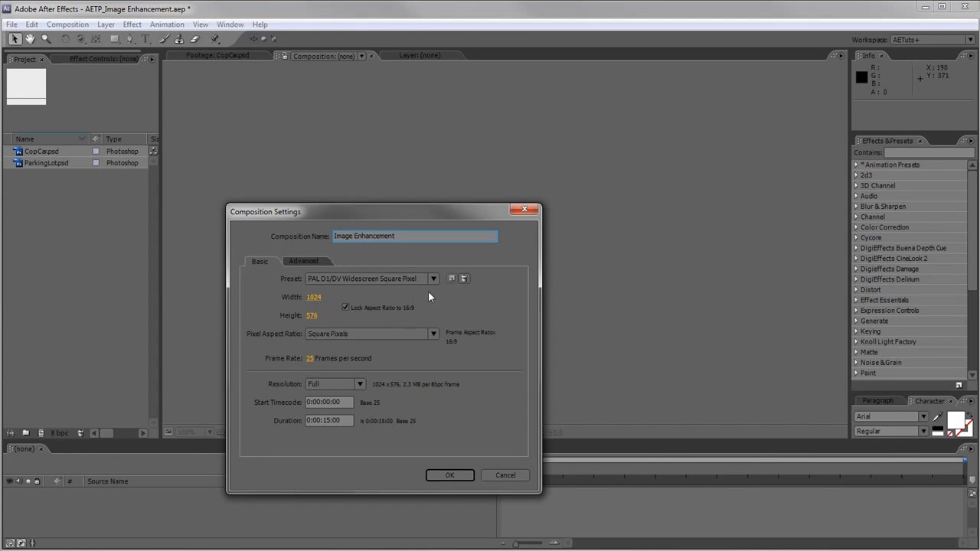Select the Zoom magnifier tool
The height and width of the screenshot is (551, 980).
coord(46,39)
